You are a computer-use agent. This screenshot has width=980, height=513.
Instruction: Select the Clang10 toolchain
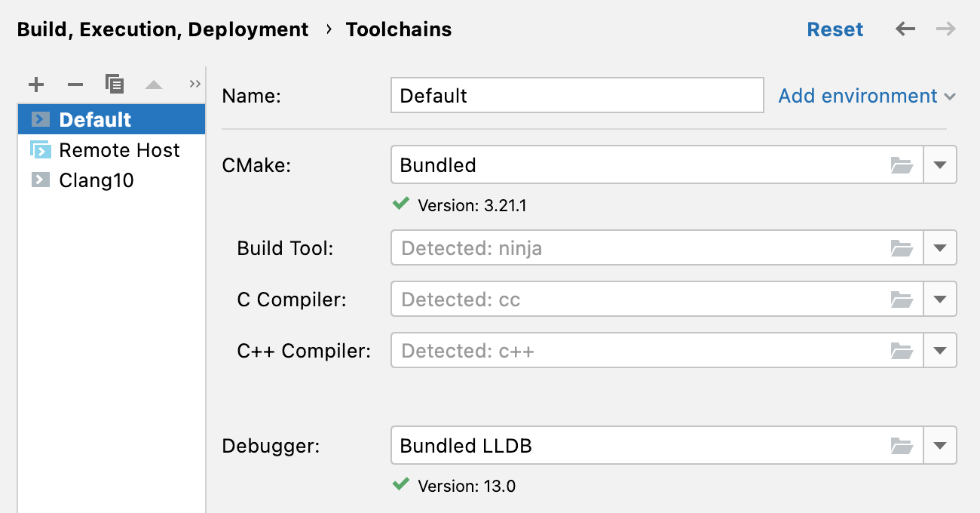click(95, 180)
